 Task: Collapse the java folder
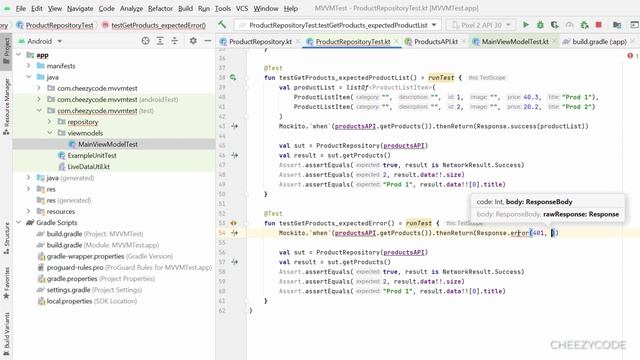(29, 77)
